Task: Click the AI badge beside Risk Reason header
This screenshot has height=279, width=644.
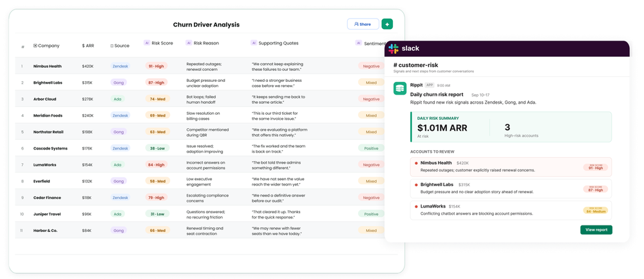Action: [189, 43]
